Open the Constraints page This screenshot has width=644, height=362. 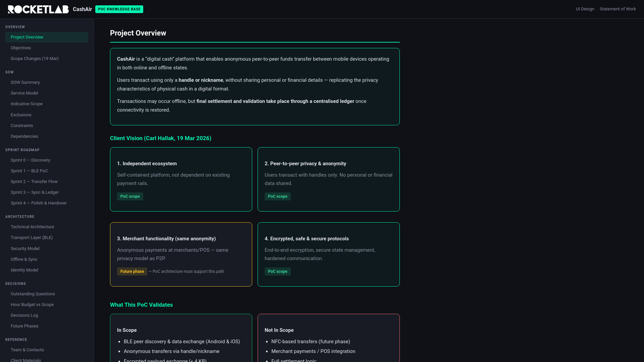[x=47, y=126]
